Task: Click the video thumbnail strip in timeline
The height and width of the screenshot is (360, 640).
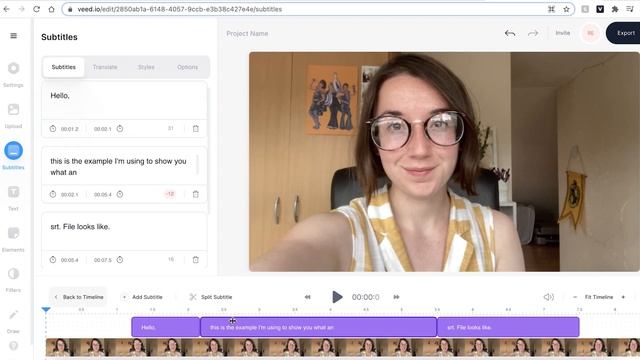Action: tap(343, 347)
